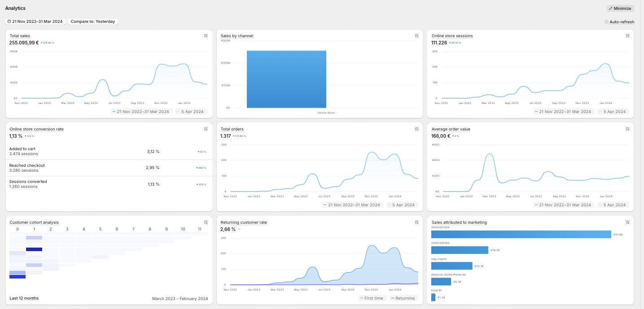This screenshot has height=309, width=644.
Task: Open the Total sales report title link
Action: (20, 36)
